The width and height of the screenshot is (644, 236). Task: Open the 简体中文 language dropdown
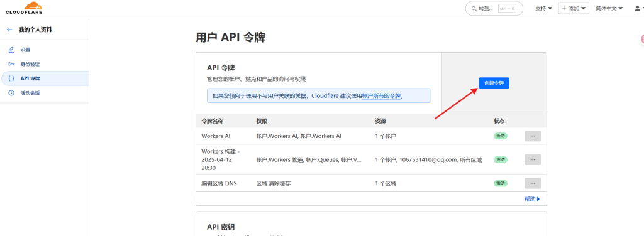pos(609,8)
